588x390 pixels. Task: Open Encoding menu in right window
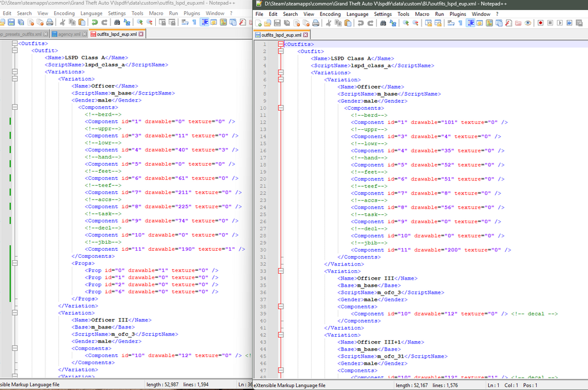coord(330,14)
